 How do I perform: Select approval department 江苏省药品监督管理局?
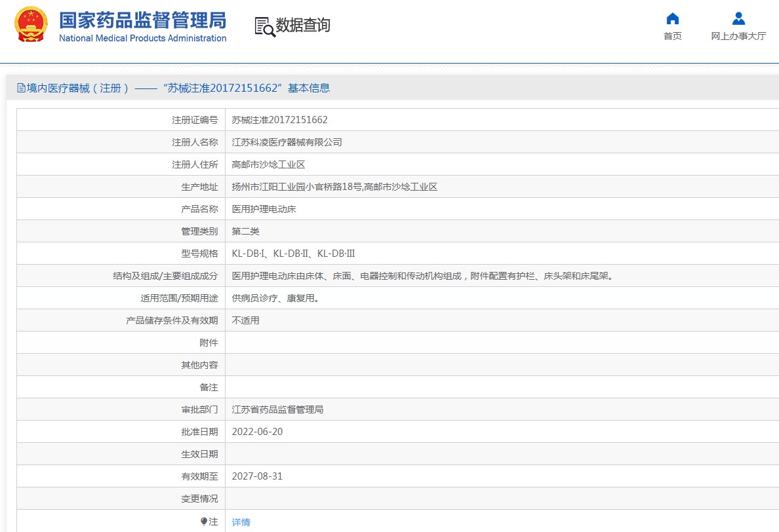point(277,409)
